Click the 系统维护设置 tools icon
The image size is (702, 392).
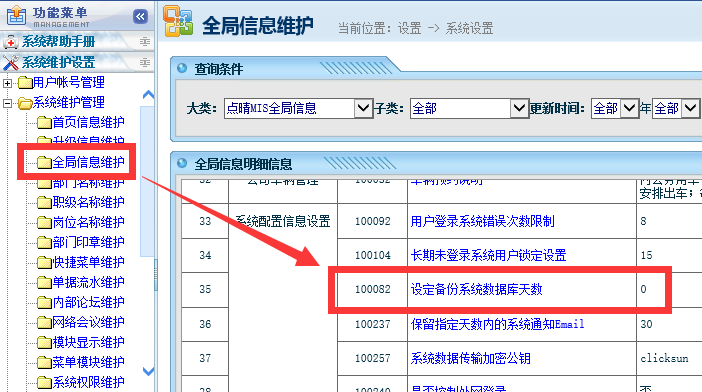[10, 62]
